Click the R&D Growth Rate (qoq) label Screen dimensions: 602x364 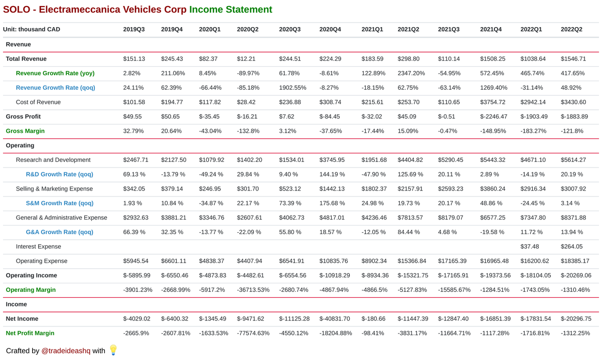coord(60,174)
